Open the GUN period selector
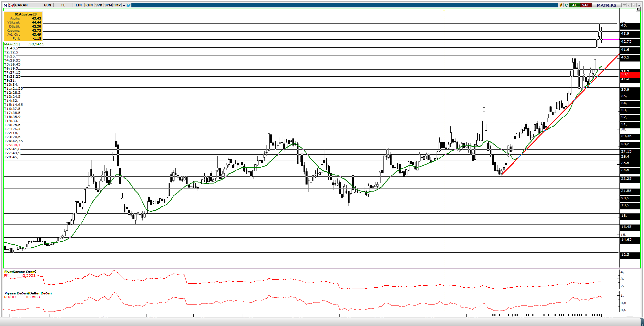 click(47, 5)
